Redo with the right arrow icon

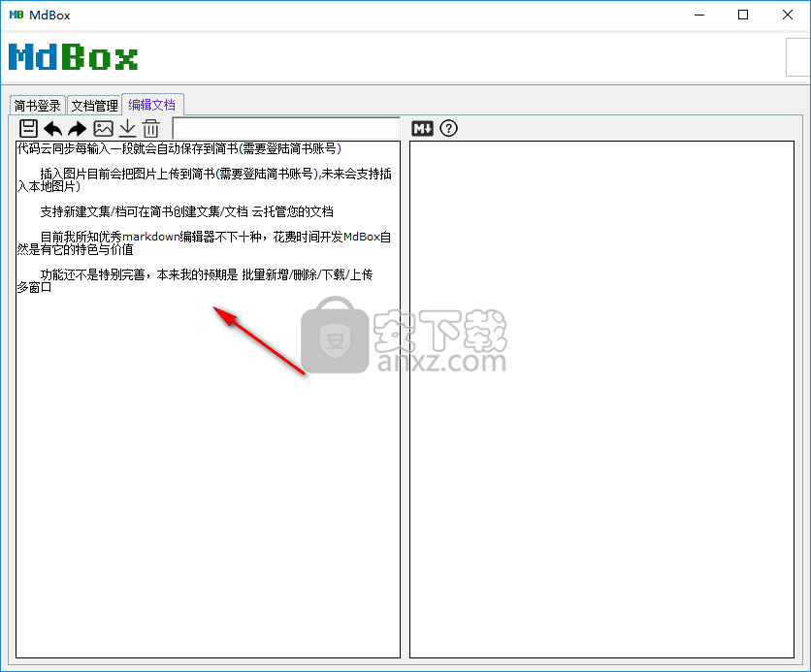78,128
